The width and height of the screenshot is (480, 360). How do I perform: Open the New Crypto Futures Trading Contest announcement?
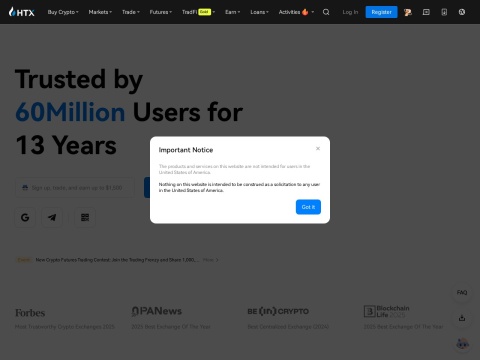[x=117, y=260]
